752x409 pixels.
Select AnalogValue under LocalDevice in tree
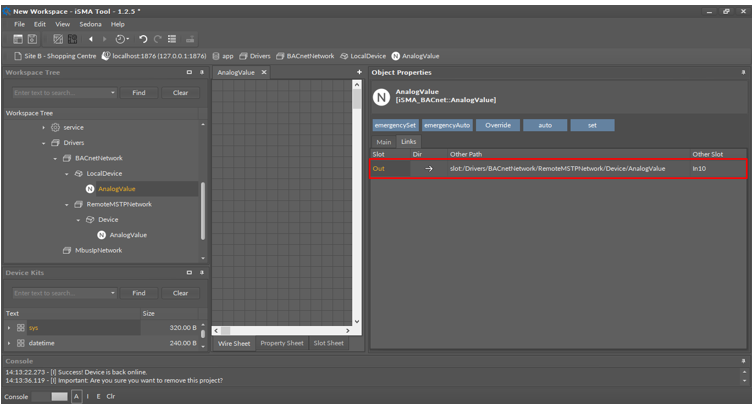pos(117,189)
